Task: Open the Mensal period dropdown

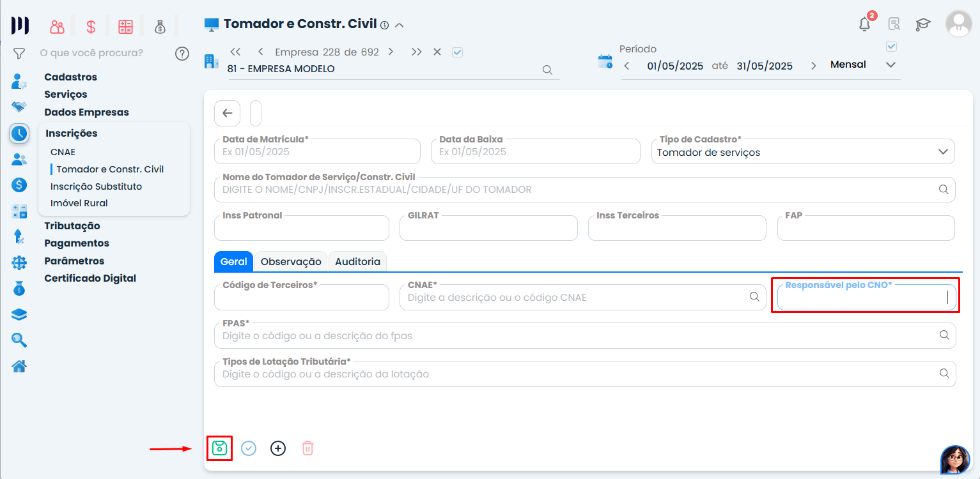Action: point(891,65)
